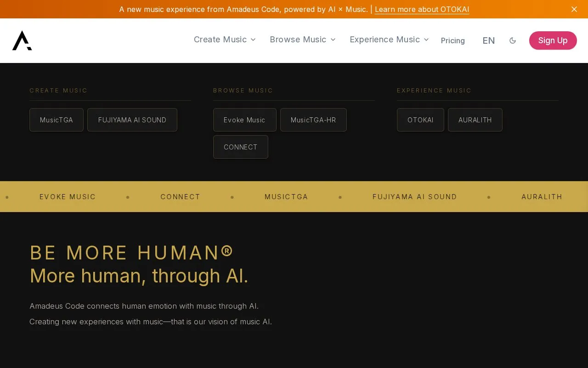Click the 'More human, through AI.' tagline
Image resolution: width=588 pixels, height=368 pixels.
pos(139,276)
